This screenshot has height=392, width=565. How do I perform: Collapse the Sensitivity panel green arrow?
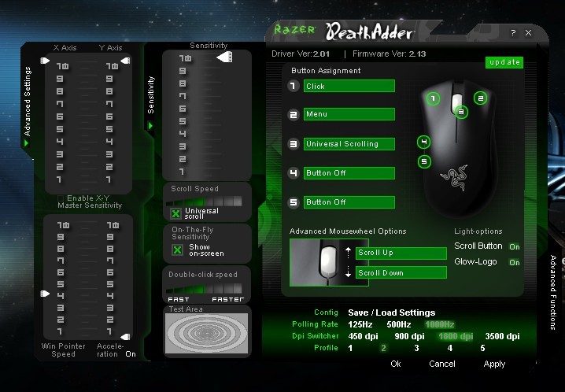point(150,126)
